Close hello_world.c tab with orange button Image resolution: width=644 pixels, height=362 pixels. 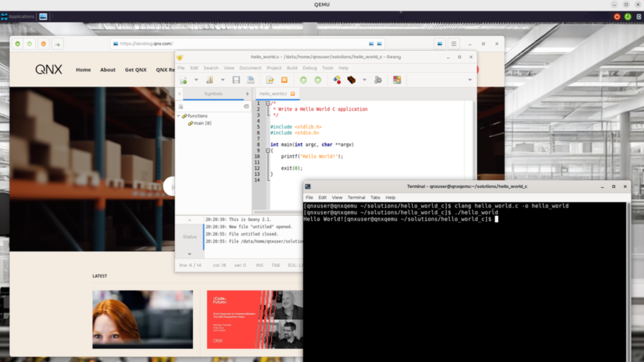293,94
